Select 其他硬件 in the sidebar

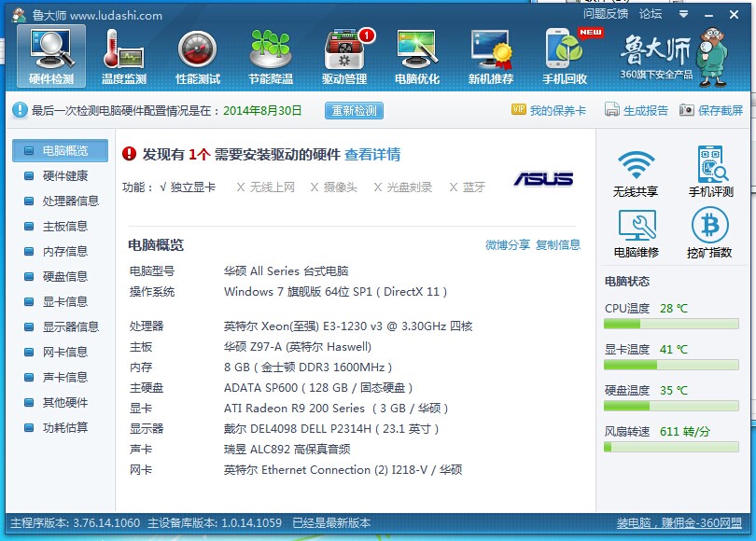(x=61, y=402)
